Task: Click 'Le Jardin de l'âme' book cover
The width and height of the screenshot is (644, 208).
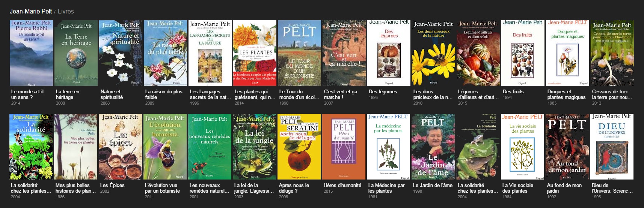Action: tap(433, 147)
